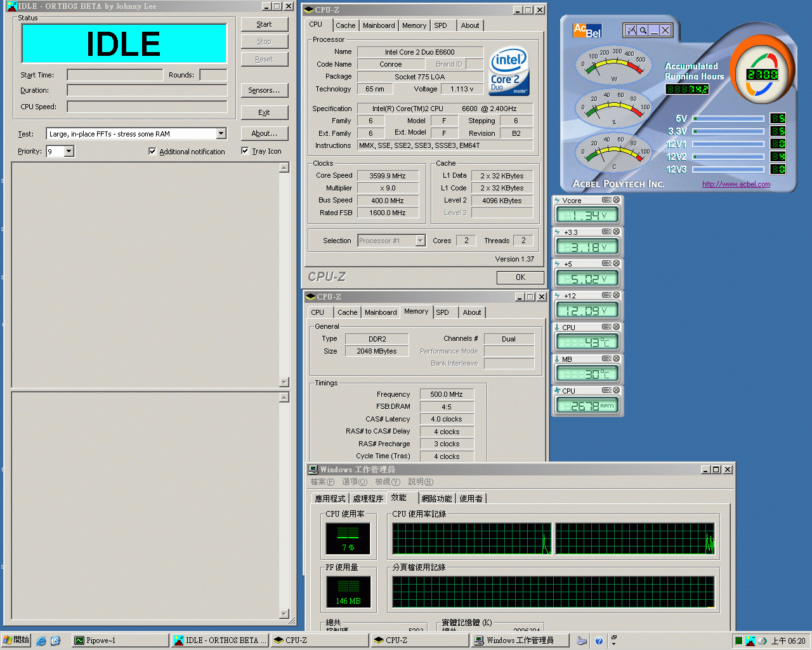The image size is (812, 650).
Task: Follow the http://www.acbel.com link
Action: point(736,184)
